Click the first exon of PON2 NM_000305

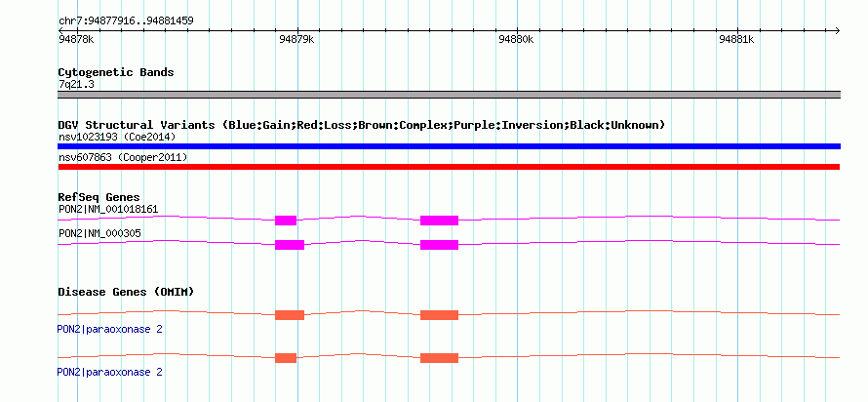pyautogui.click(x=290, y=245)
